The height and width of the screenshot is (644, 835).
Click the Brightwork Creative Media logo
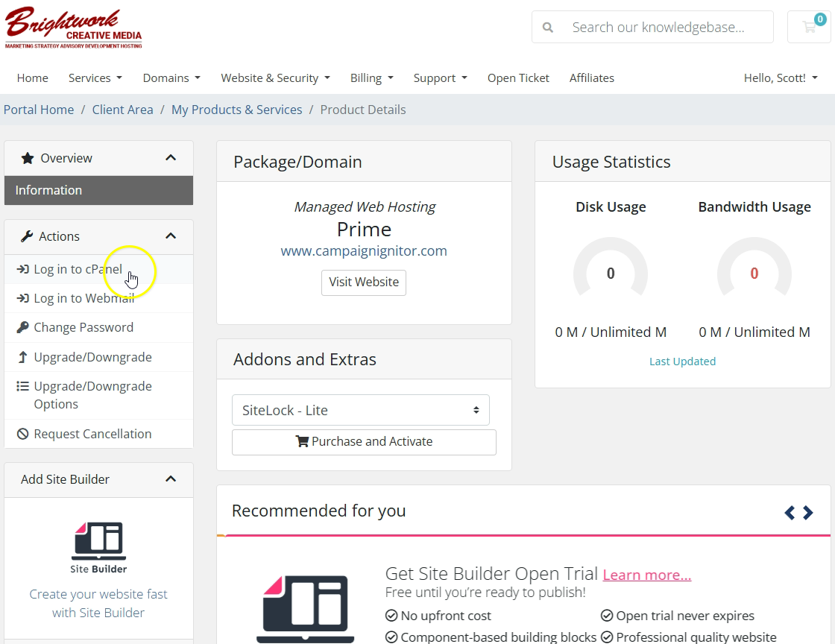(74, 28)
